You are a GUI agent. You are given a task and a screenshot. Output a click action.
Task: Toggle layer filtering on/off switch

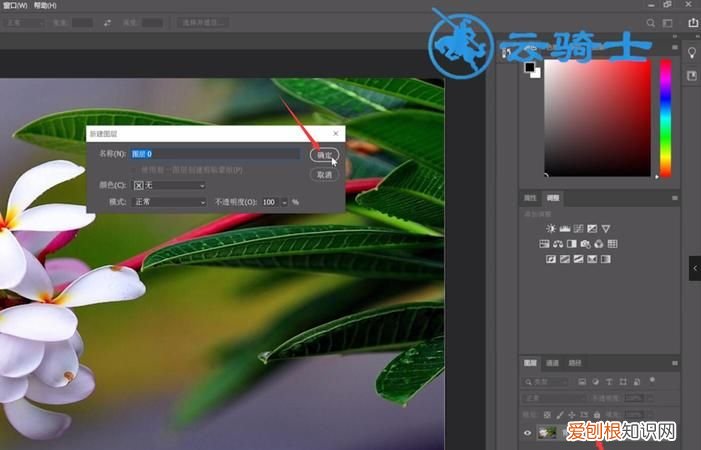(652, 380)
